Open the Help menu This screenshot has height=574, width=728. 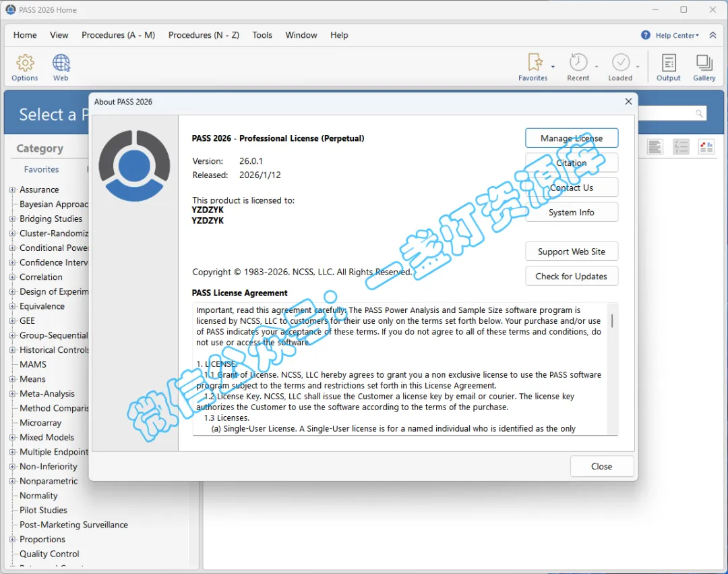pyautogui.click(x=339, y=35)
